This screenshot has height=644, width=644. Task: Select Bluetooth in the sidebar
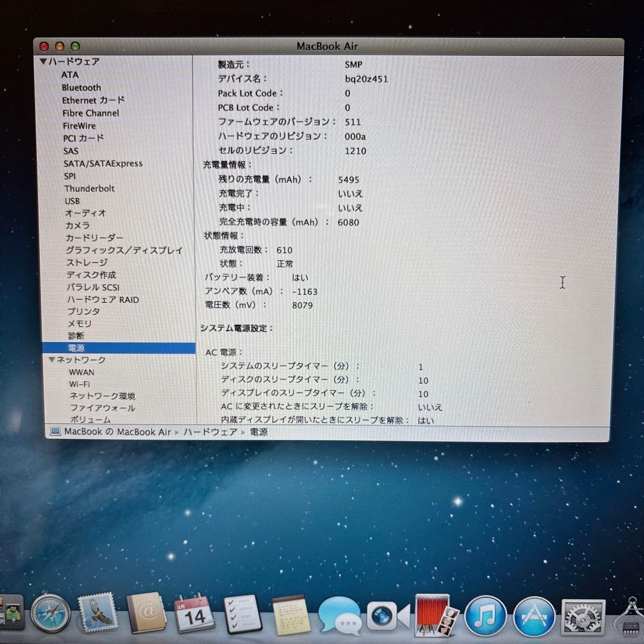(81, 88)
